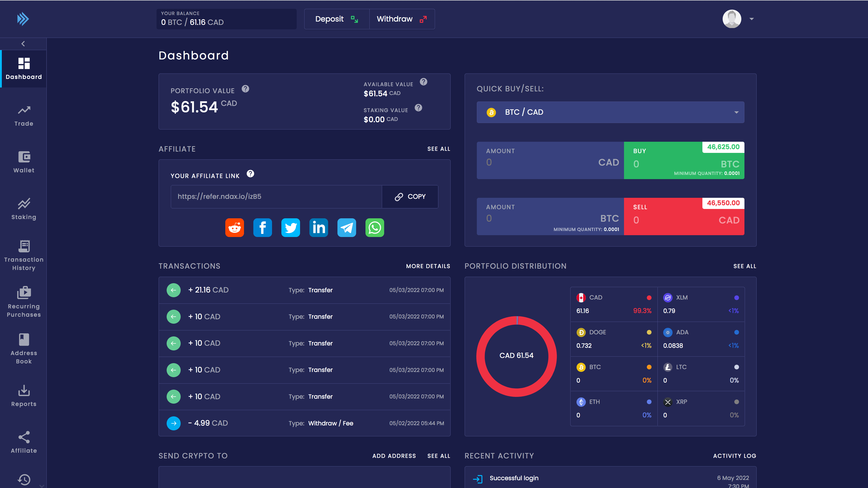Click the buy amount CAD input field
This screenshot has height=488, width=868.
(x=539, y=162)
